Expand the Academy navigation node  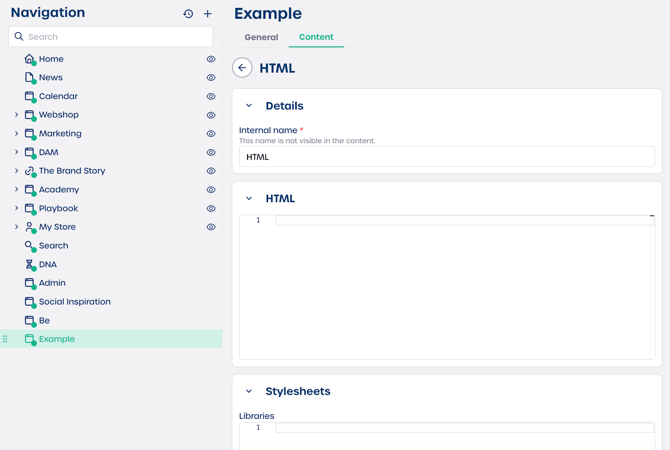coord(16,189)
